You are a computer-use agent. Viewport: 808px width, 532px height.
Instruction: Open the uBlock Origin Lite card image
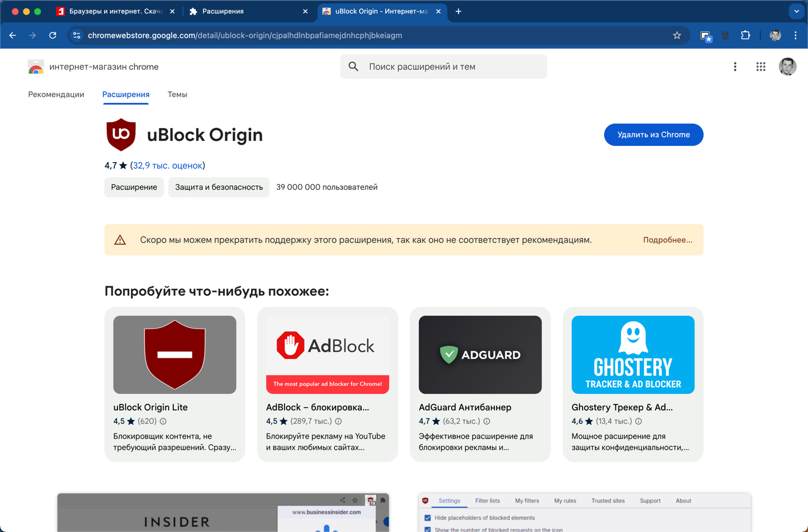click(175, 355)
